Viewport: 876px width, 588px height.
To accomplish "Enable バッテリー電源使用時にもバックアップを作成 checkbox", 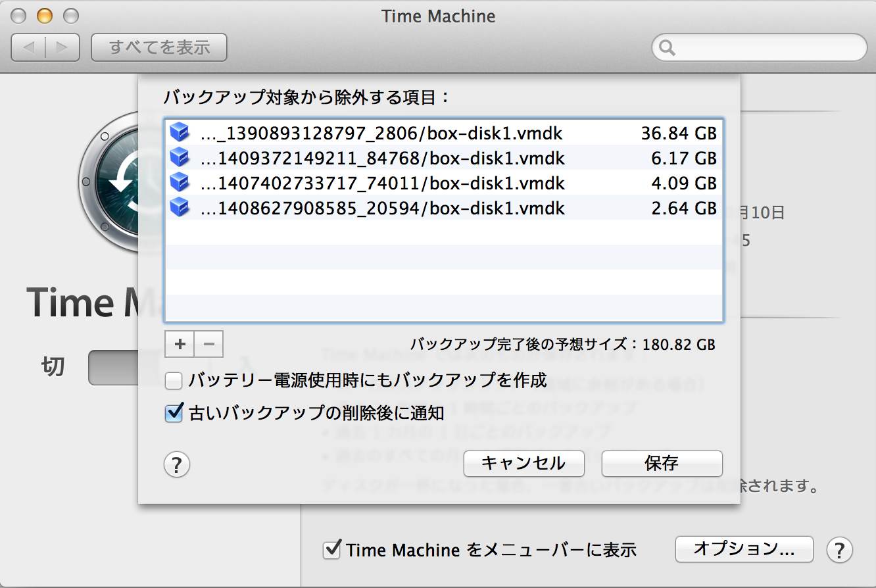I will coord(173,380).
